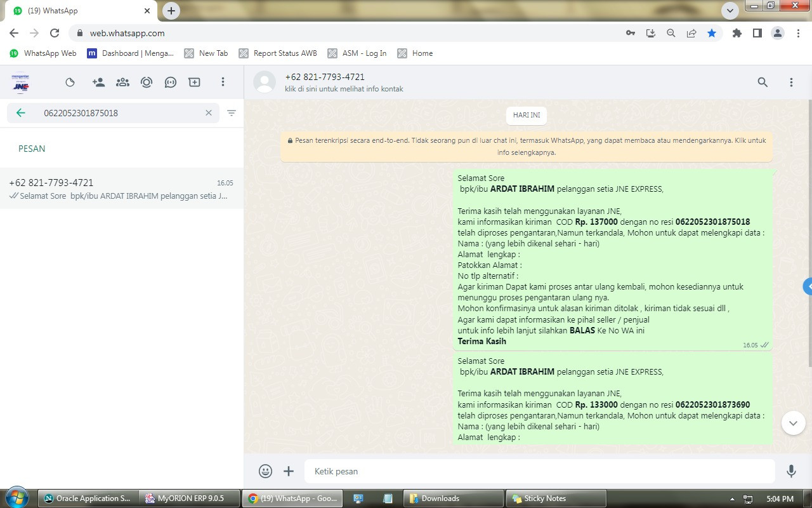
Task: Close the WhatsApp browser tab
Action: coord(147,11)
